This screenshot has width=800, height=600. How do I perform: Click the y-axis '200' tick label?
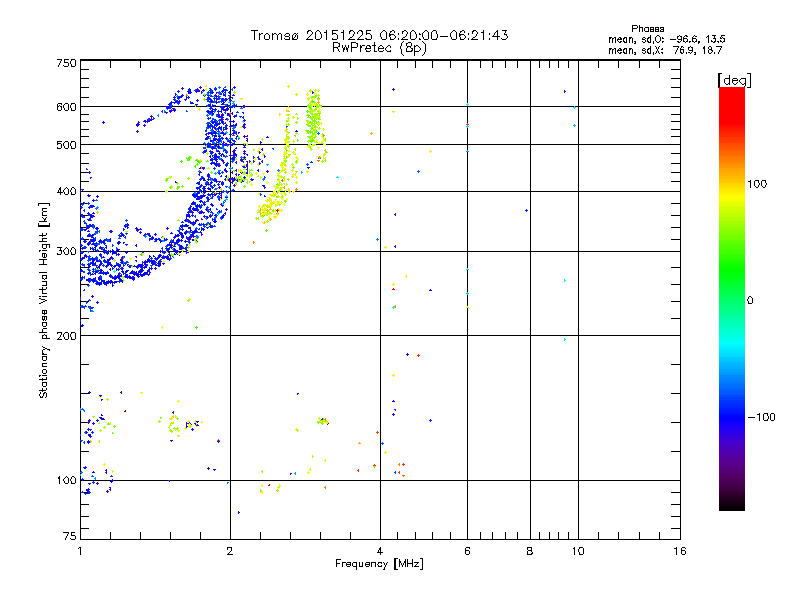66,336
